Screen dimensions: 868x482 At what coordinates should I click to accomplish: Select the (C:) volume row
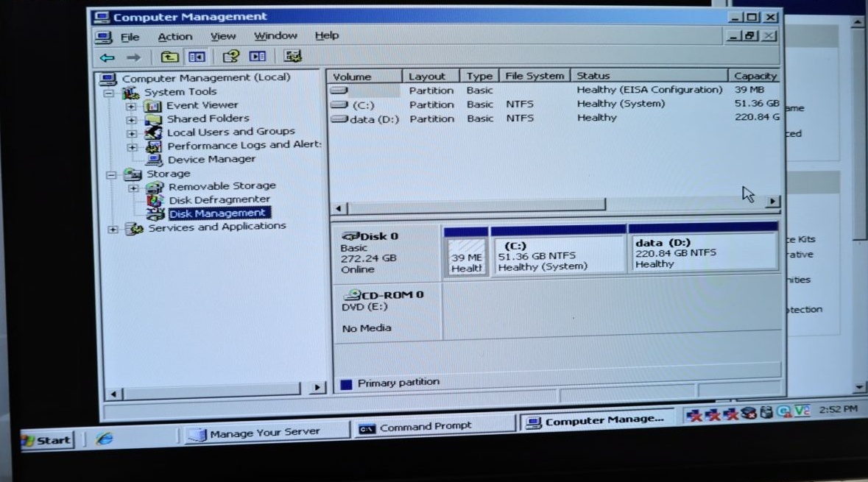click(x=368, y=104)
